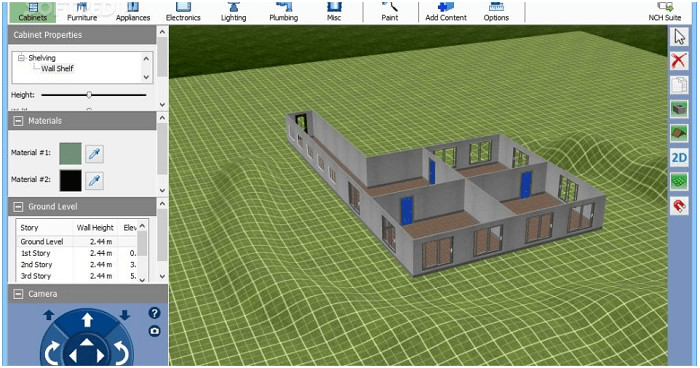Collapse the Shelving tree node

tap(21, 58)
